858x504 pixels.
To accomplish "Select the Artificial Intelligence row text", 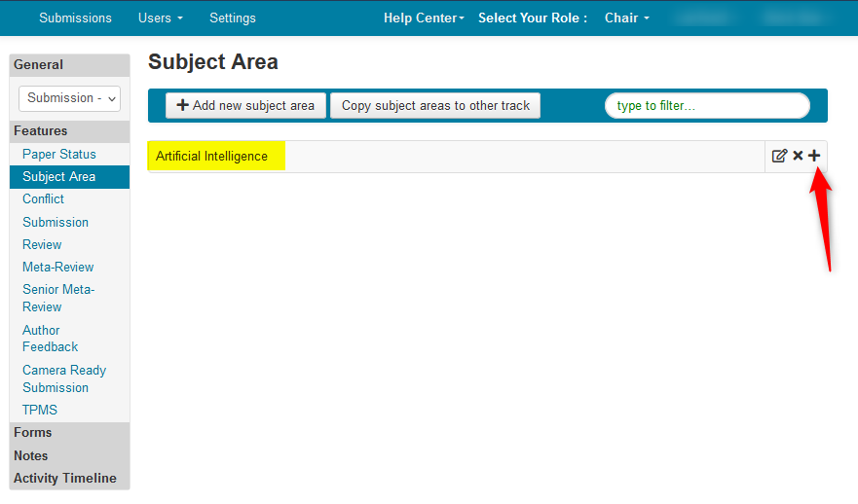I will 211,157.
